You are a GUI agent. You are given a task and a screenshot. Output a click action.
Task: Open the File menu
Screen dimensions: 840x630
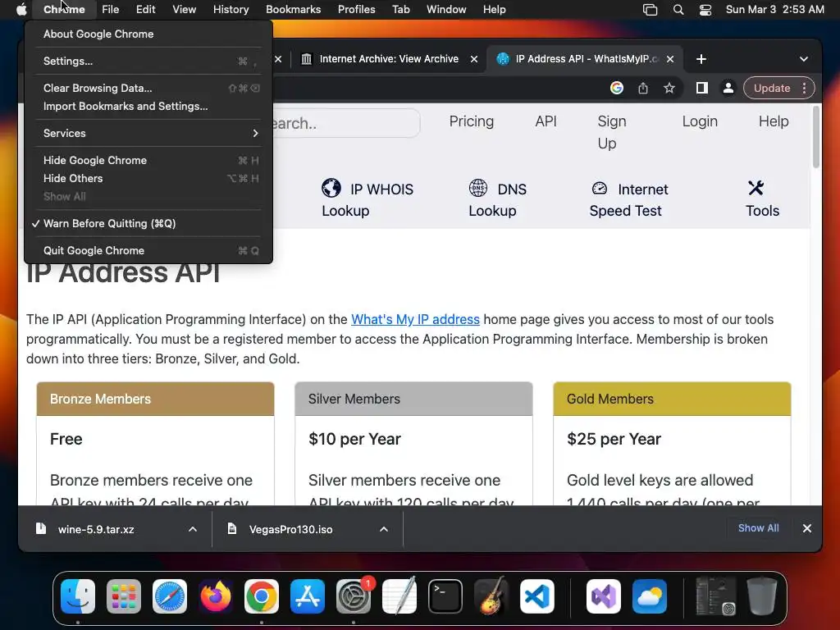[x=111, y=9]
